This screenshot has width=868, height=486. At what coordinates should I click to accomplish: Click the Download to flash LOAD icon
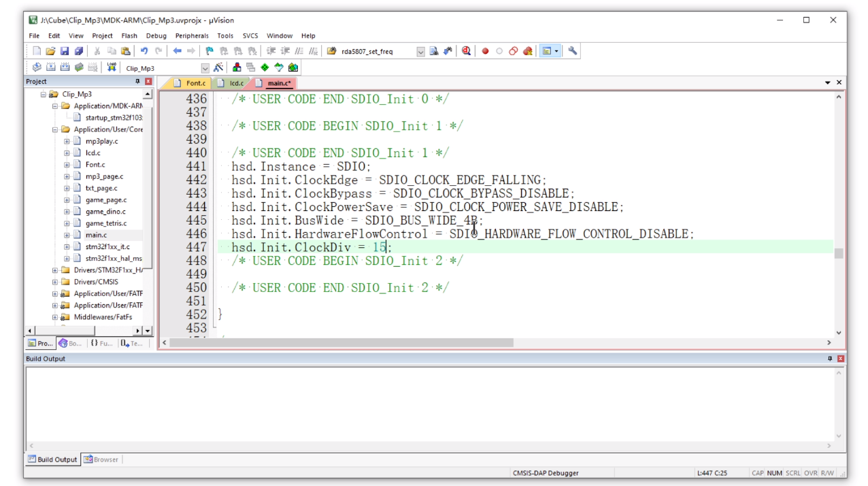coord(112,67)
